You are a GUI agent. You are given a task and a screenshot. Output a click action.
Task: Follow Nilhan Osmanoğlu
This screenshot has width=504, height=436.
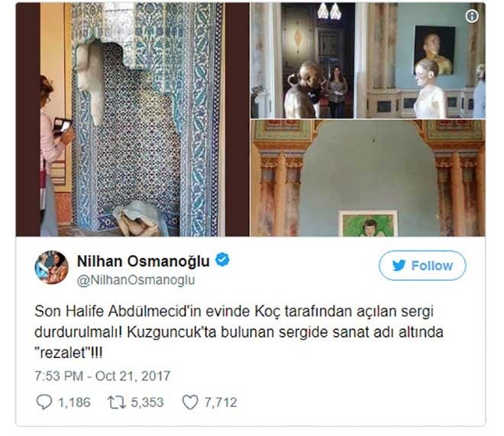tap(422, 266)
